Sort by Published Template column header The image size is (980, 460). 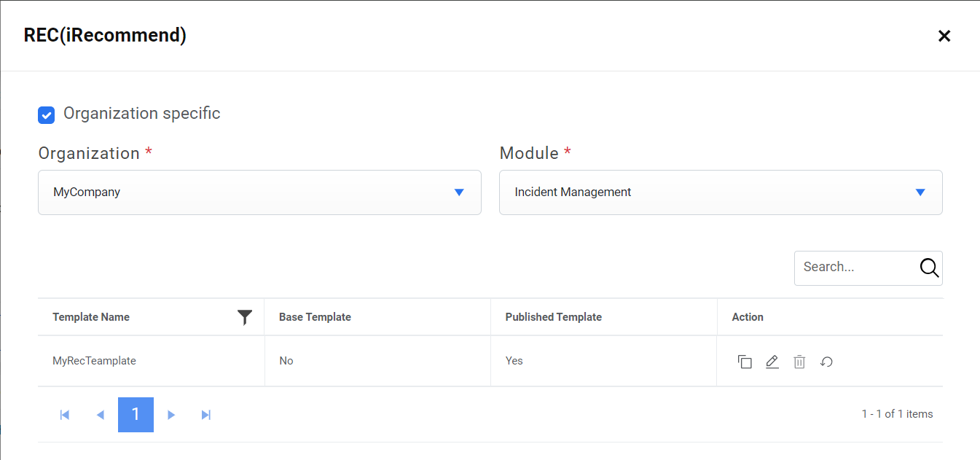[x=553, y=317]
